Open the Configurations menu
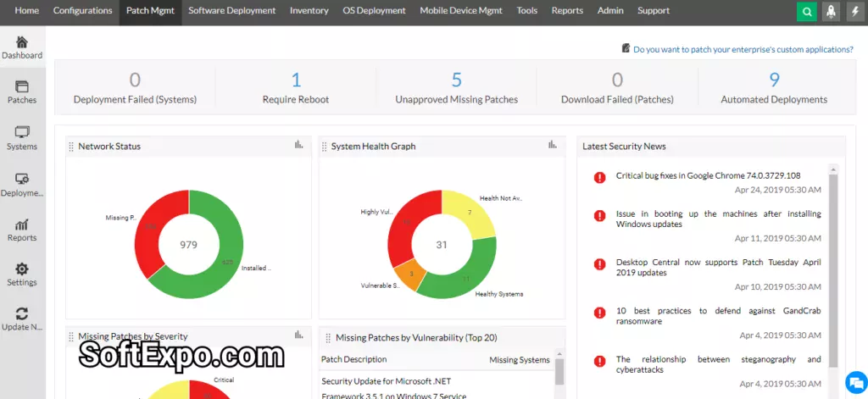Image resolution: width=868 pixels, height=399 pixels. tap(82, 10)
